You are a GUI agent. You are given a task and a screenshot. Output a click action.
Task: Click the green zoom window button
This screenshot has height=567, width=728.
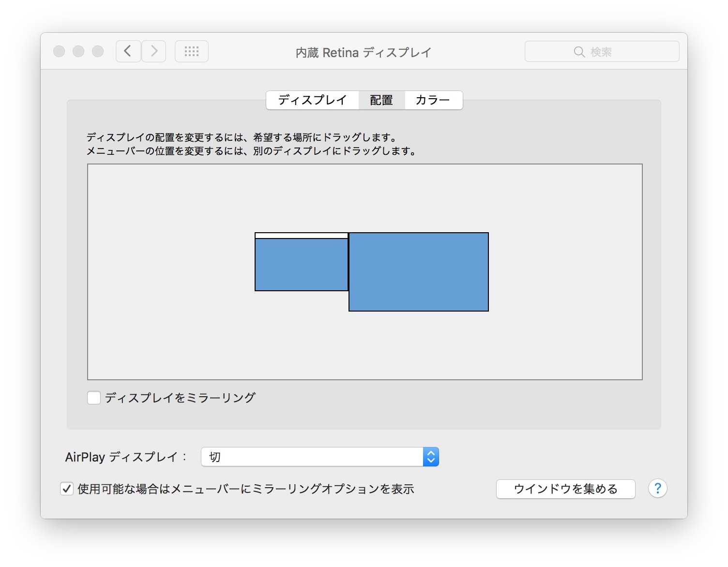click(98, 51)
